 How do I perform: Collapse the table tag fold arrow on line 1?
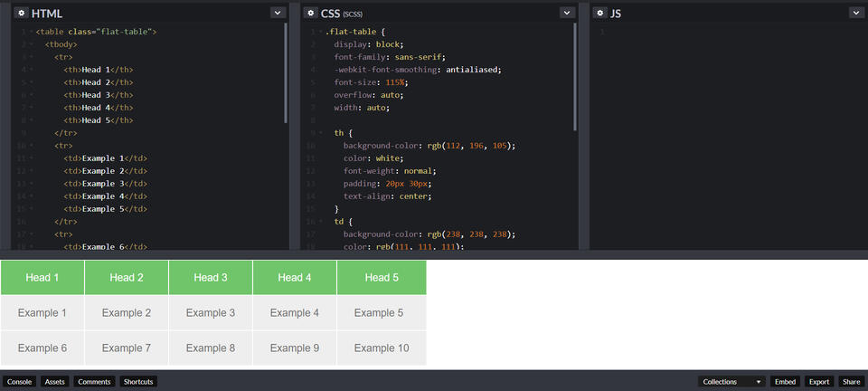pyautogui.click(x=32, y=32)
